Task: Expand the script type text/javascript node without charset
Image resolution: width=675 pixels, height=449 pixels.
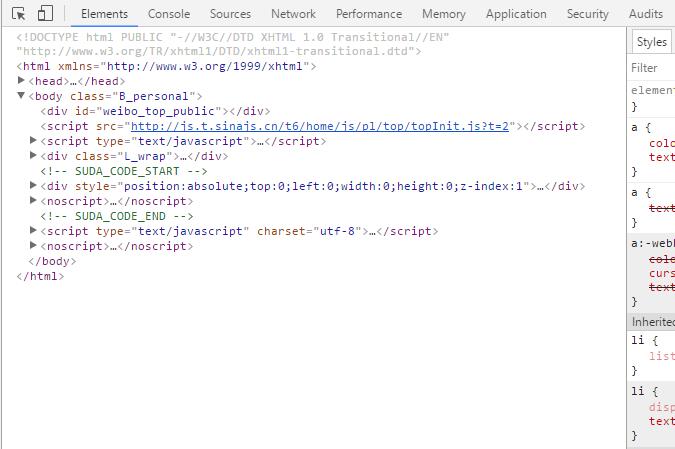Action: [33, 140]
